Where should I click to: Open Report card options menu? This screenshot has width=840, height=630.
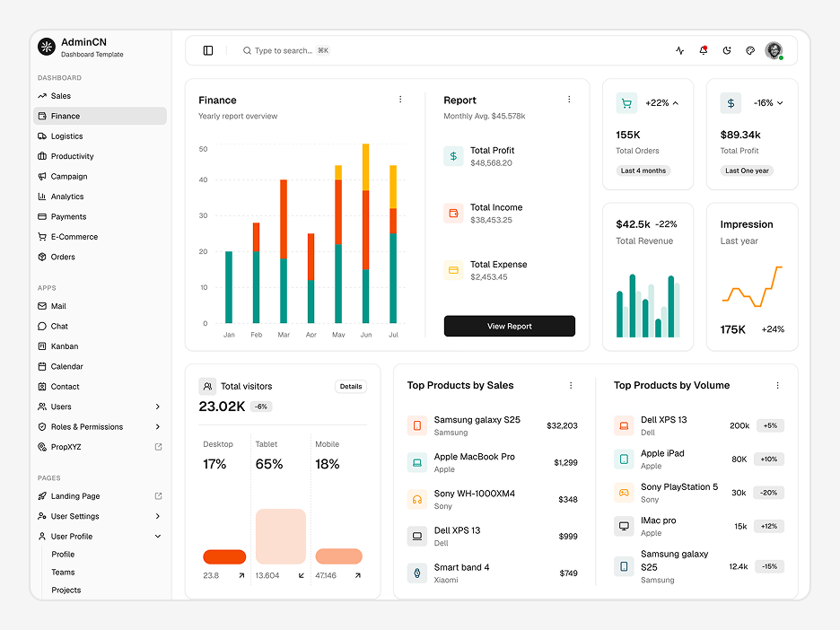569,99
